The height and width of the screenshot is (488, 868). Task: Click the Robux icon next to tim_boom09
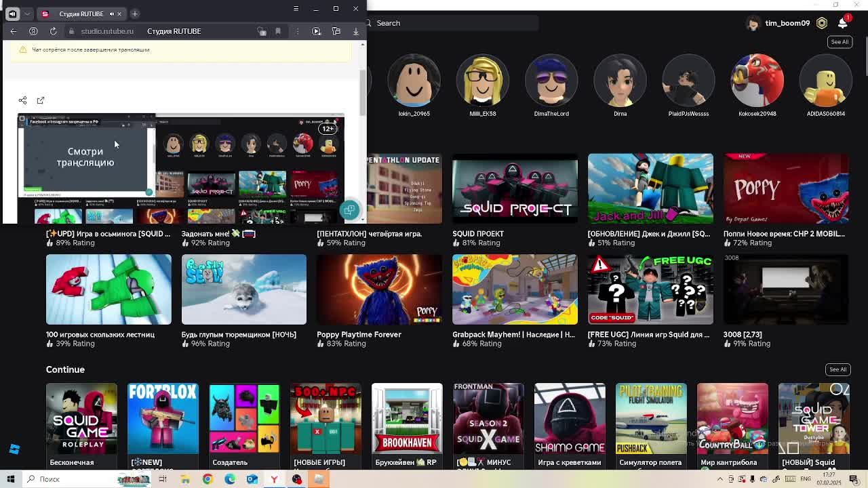pyautogui.click(x=822, y=23)
